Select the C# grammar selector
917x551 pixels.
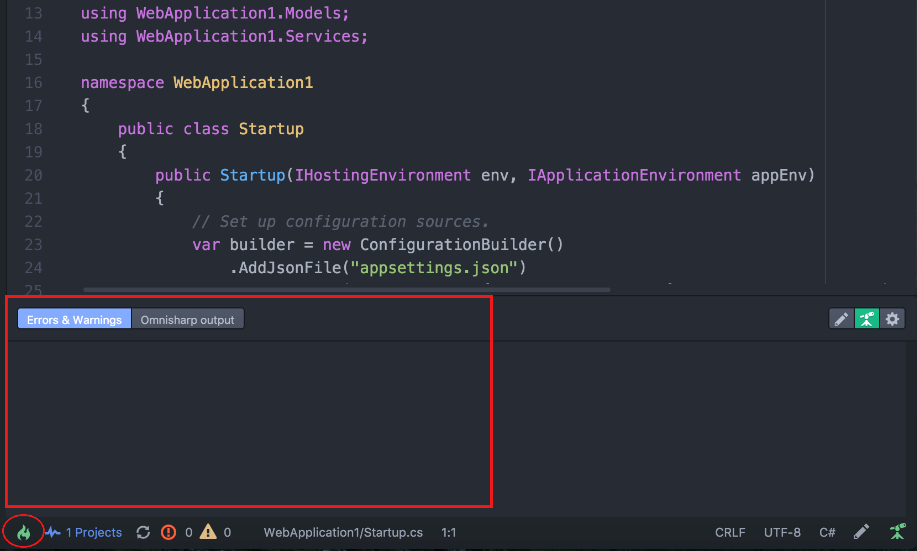(827, 532)
